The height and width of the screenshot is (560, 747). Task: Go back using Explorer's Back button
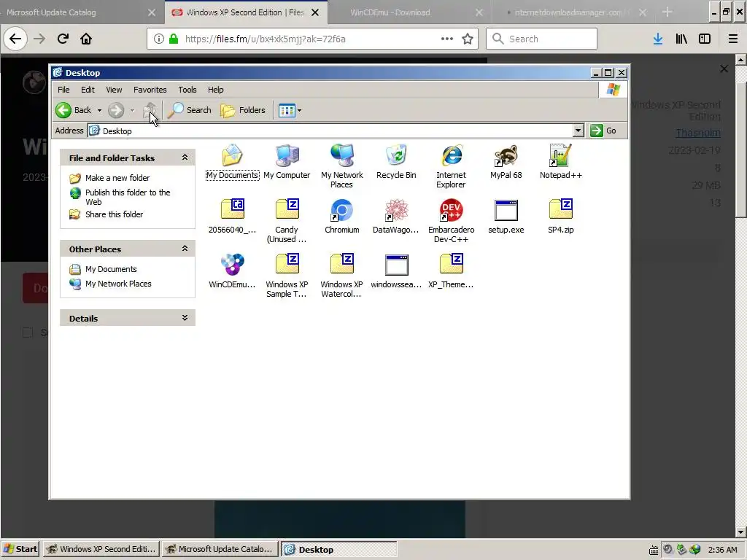point(74,110)
